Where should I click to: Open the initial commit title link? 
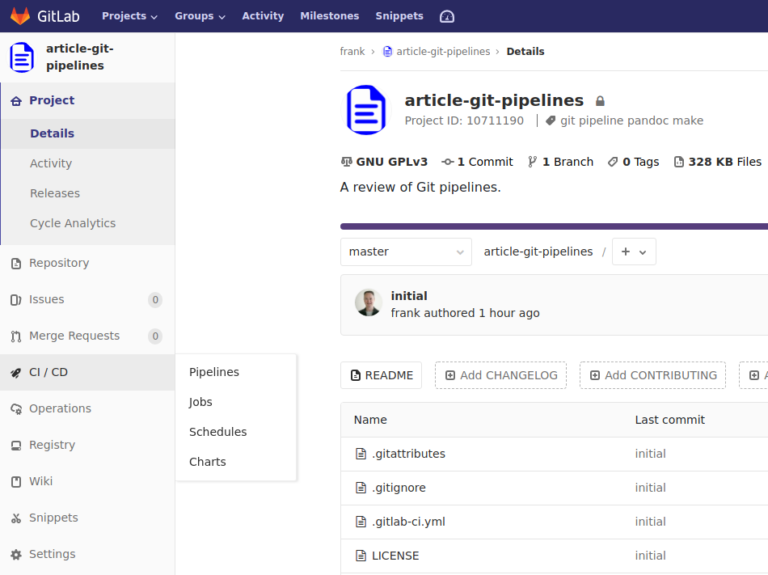coord(409,296)
